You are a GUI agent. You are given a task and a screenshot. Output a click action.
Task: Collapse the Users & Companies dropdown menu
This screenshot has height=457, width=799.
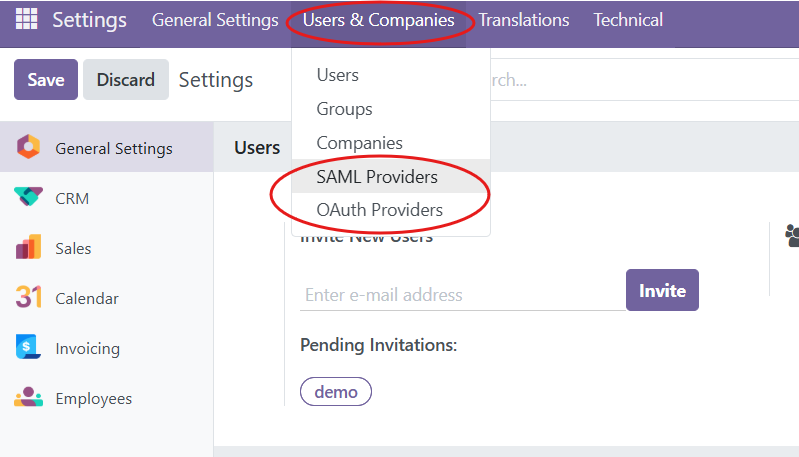[378, 20]
